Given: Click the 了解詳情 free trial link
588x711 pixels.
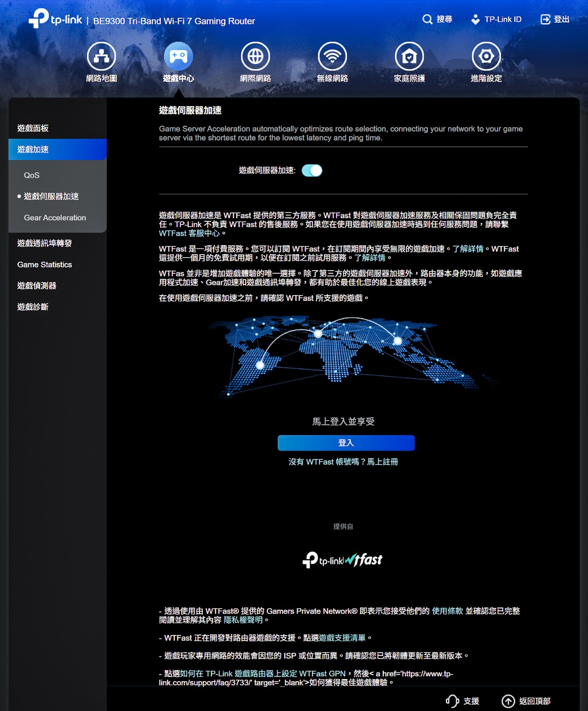Looking at the screenshot, I should pos(370,258).
